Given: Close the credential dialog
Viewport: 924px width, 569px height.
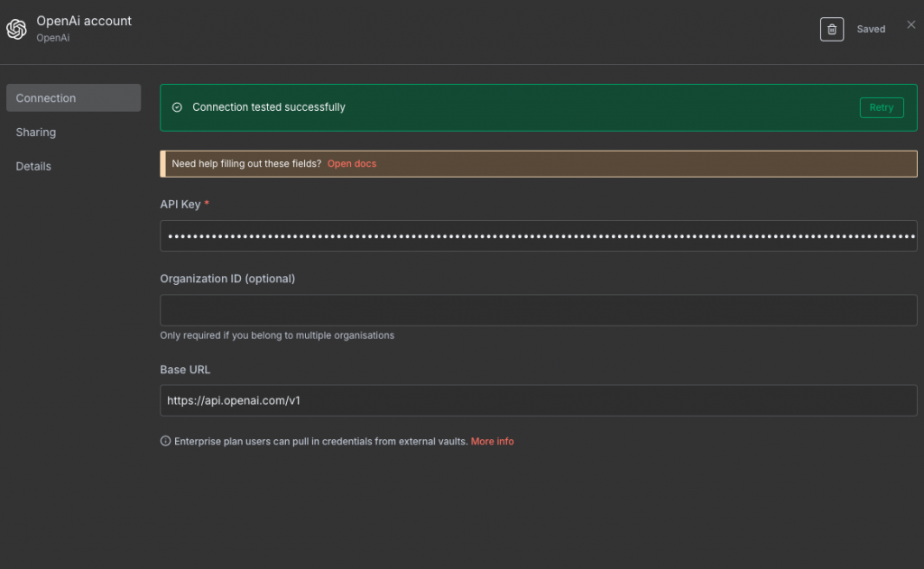Looking at the screenshot, I should click(911, 24).
